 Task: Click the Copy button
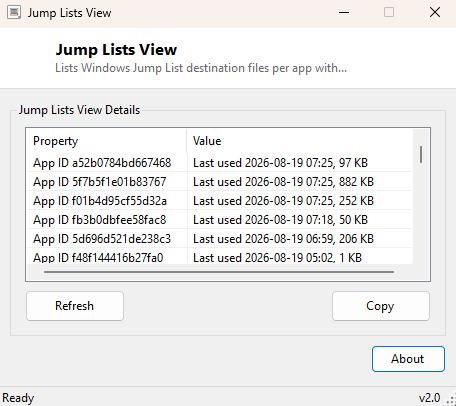tap(381, 306)
